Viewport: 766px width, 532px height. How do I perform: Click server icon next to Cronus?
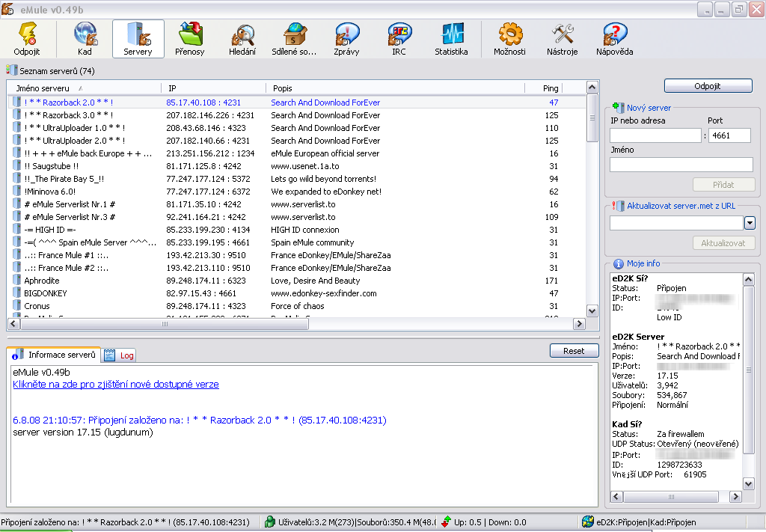point(16,306)
